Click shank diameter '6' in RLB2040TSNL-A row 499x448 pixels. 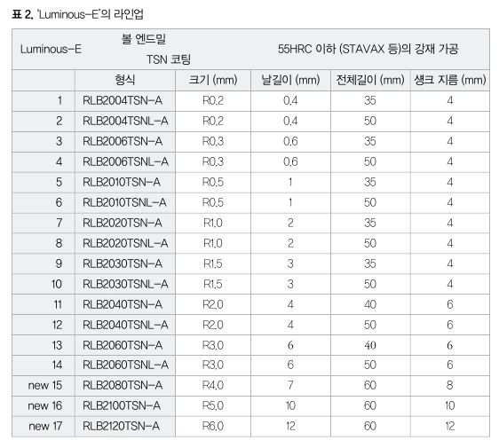pos(449,325)
